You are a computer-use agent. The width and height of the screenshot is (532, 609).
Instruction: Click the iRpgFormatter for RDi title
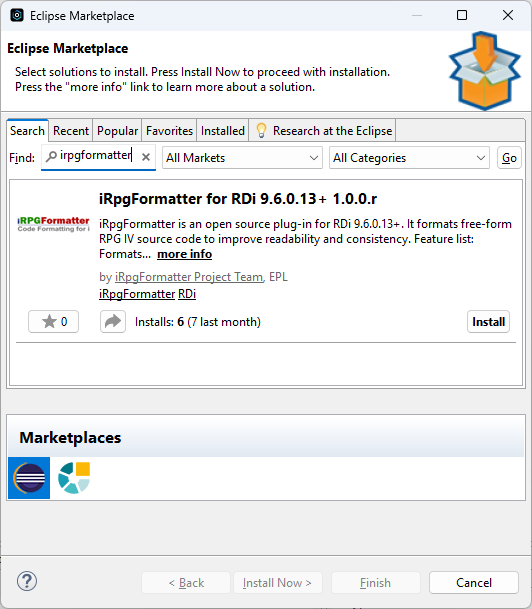click(x=238, y=199)
